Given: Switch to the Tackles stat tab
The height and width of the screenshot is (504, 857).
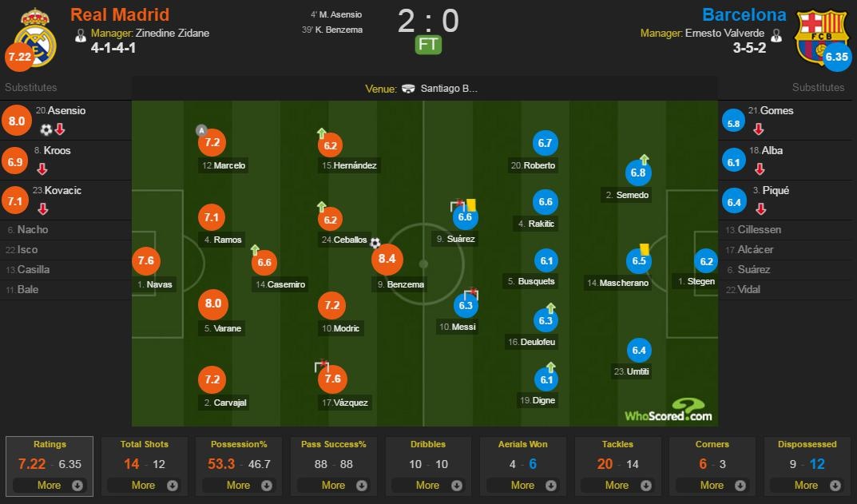Looking at the screenshot, I should click(x=618, y=444).
